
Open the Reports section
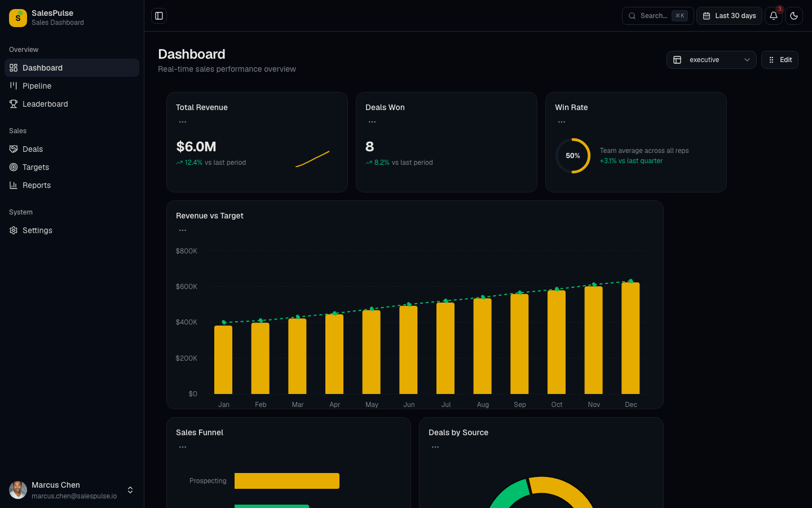[x=36, y=185]
